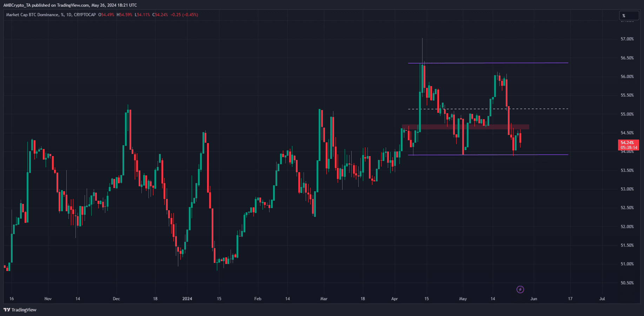Click the 56.50% price axis label
Screen dimensions: 644x316
click(x=627, y=58)
